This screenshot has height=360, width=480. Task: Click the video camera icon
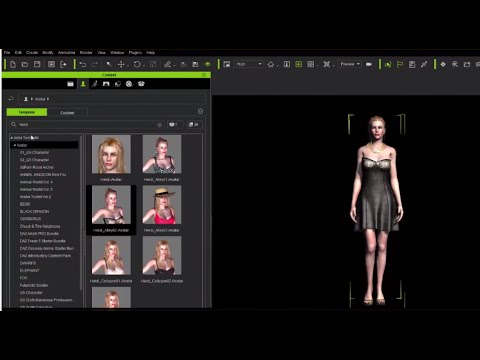[x=369, y=64]
